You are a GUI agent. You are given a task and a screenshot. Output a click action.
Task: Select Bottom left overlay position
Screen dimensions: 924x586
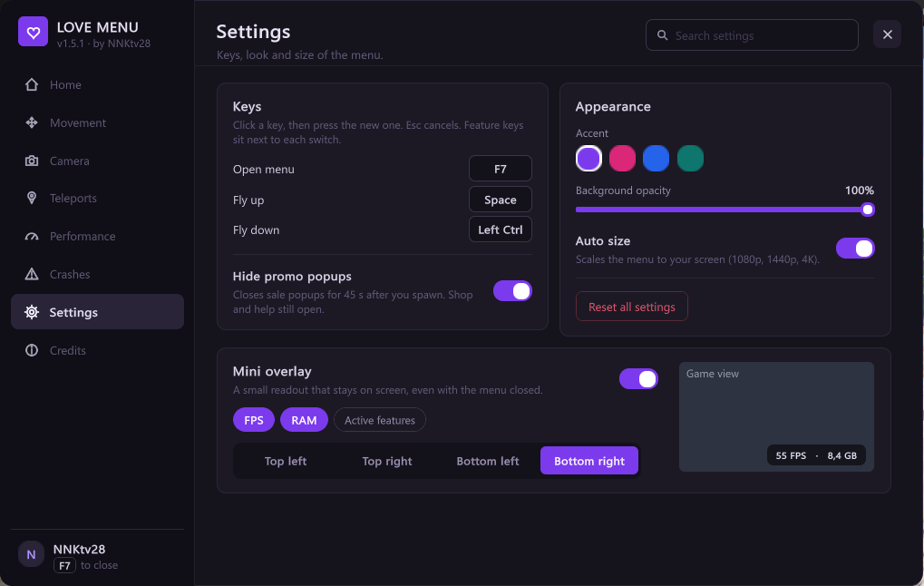tap(488, 461)
